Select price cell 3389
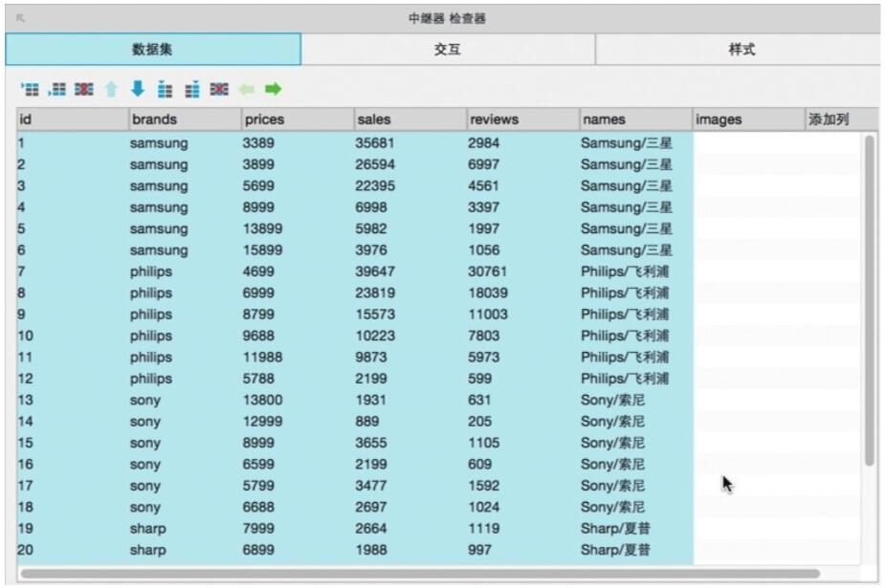886x588 pixels. (258, 142)
